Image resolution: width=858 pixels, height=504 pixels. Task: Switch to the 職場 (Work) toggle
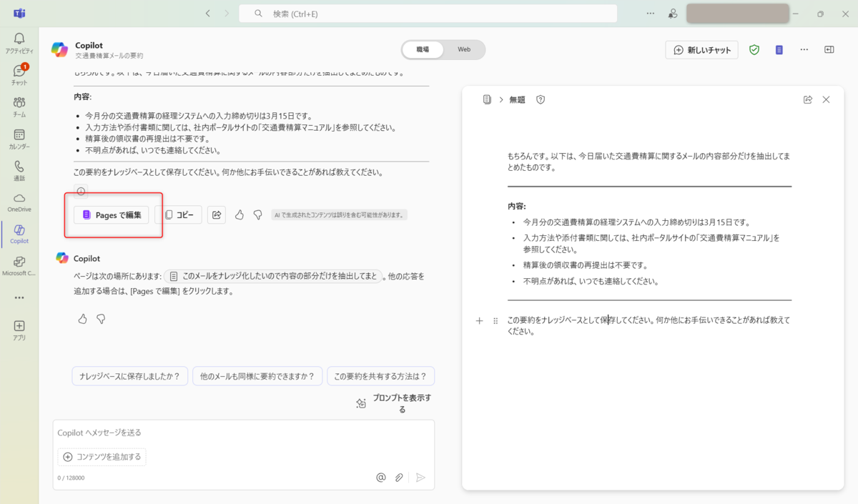(423, 49)
